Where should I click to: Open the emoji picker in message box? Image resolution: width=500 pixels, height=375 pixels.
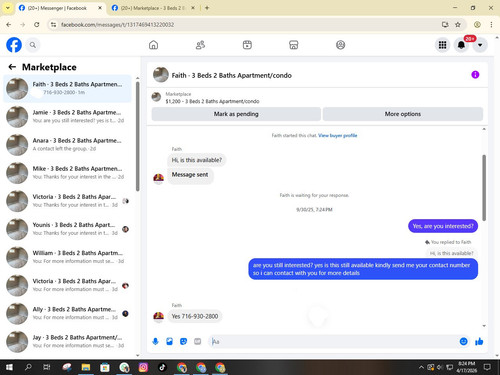click(463, 341)
